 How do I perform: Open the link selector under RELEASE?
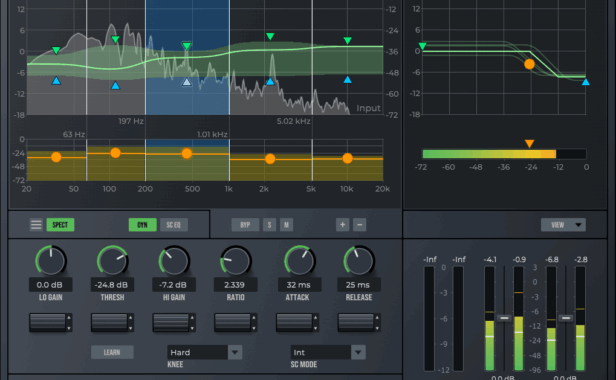[359, 322]
